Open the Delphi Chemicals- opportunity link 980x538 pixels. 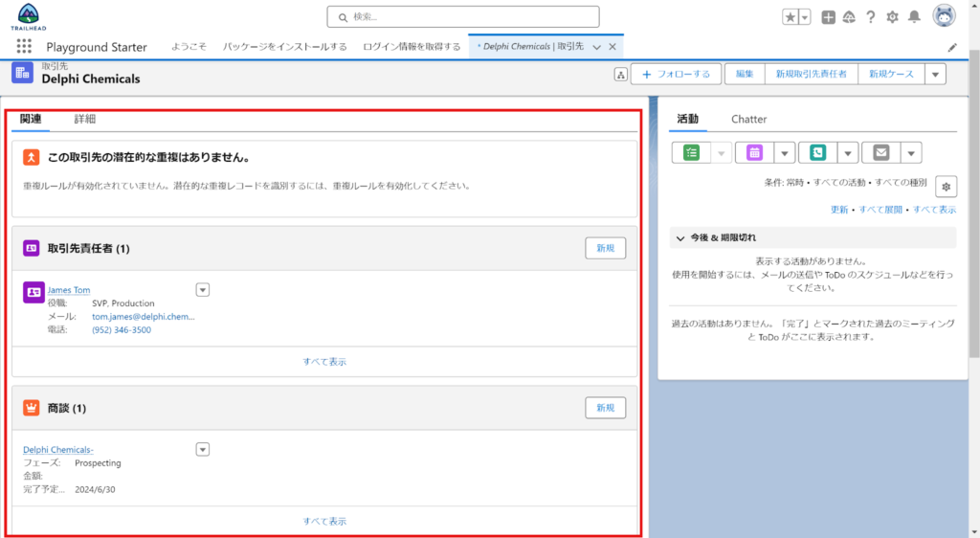coord(57,449)
